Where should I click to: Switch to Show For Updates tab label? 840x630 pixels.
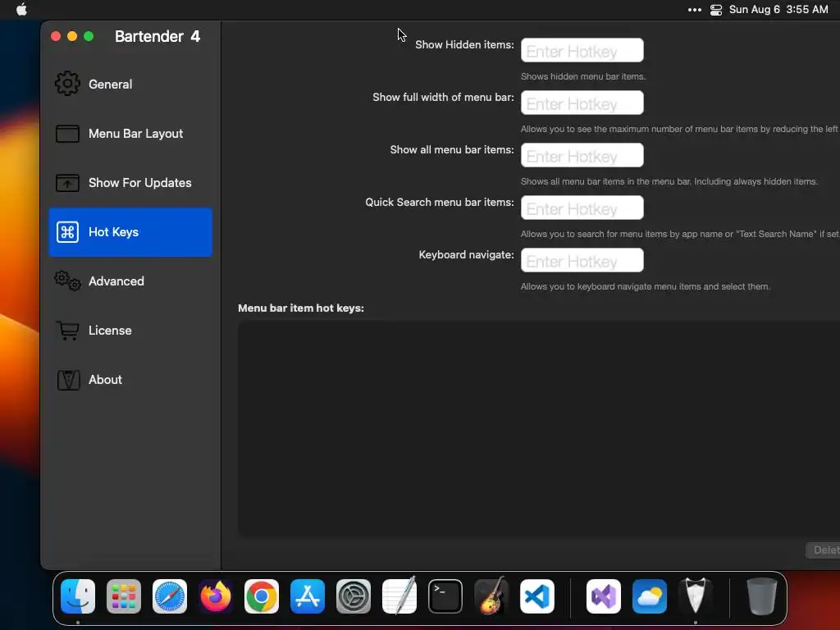click(139, 183)
